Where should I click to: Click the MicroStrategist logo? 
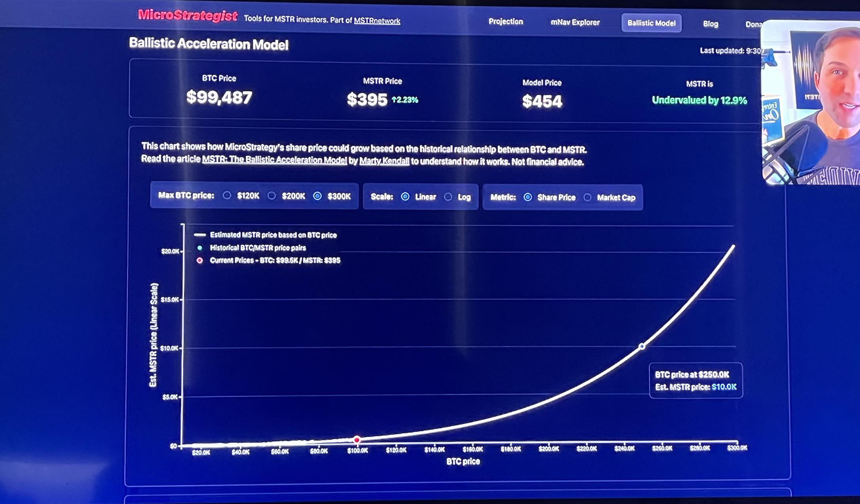coord(187,15)
